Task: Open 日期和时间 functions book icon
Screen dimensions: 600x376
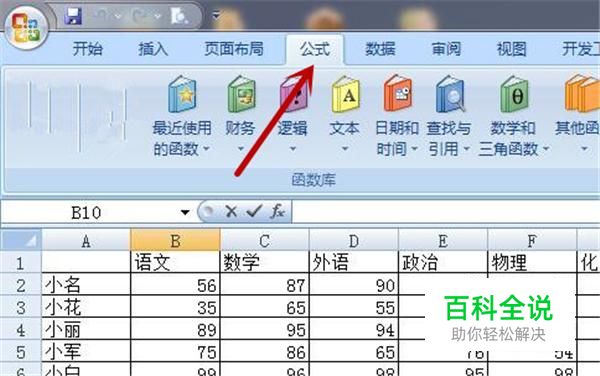Action: pyautogui.click(x=398, y=94)
